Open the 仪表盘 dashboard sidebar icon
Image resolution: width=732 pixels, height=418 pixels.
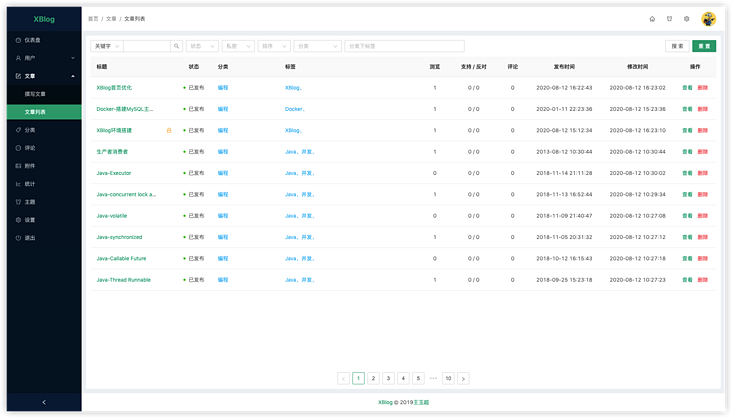point(18,40)
